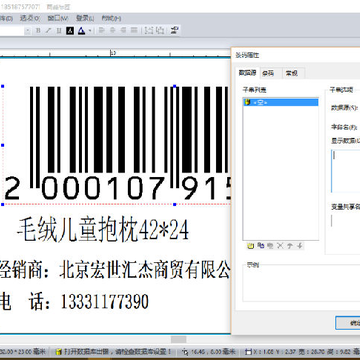This screenshot has height=360, width=360.
Task: Justify text alignment
Action: (x=134, y=31)
